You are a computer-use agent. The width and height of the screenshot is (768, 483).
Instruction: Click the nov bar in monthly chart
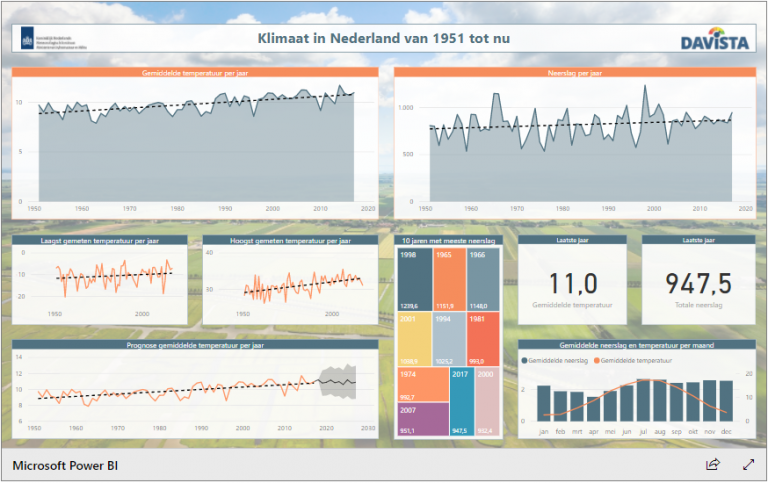710,401
